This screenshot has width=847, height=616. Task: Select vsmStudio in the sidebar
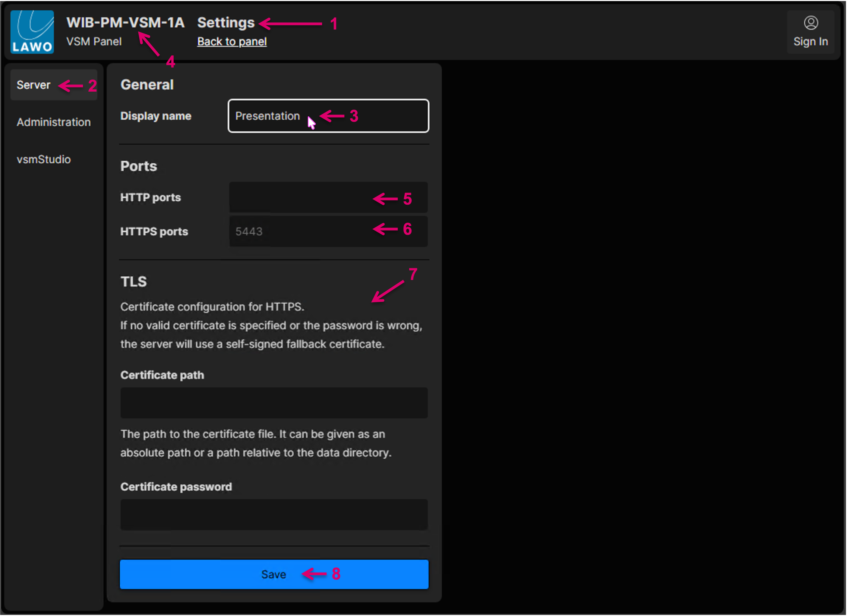coord(44,159)
